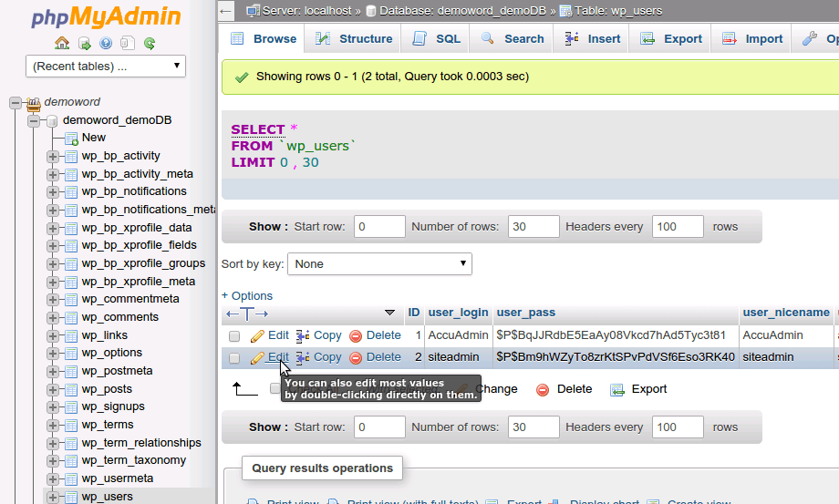Collapse the demoword_demoDB tree node
Viewport: 839px width, 504px height.
34,120
